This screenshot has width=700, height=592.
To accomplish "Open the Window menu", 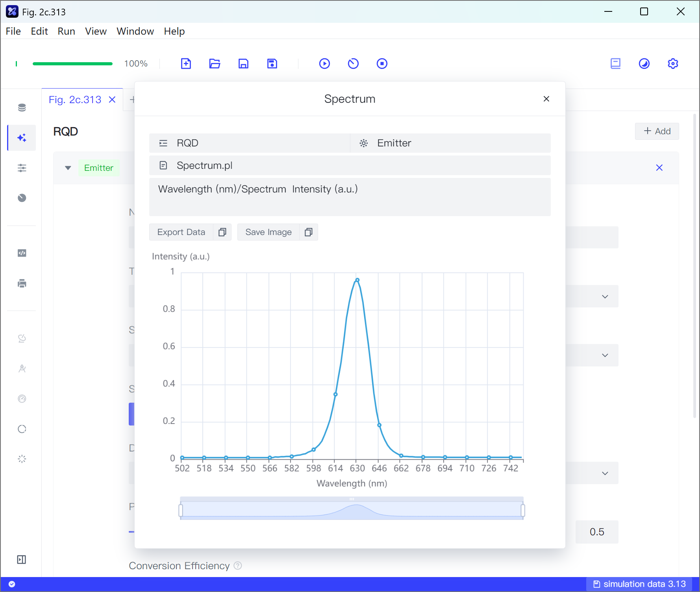I will [135, 31].
